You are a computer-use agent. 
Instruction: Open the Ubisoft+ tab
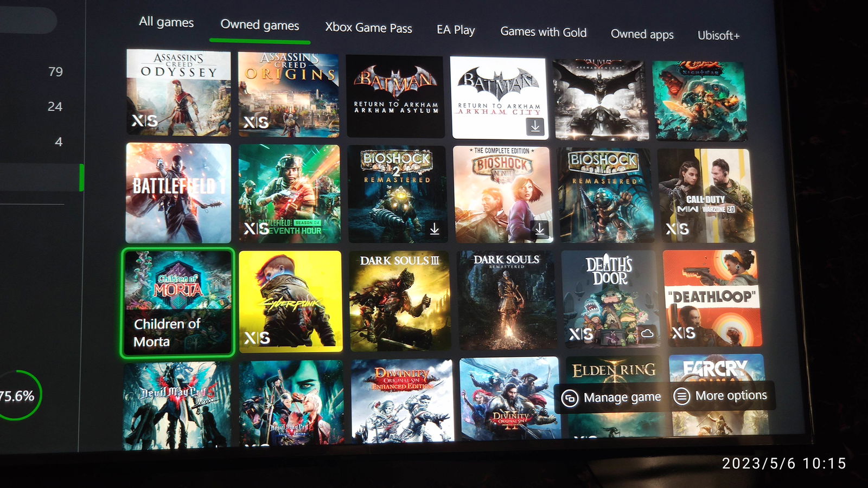click(x=718, y=35)
